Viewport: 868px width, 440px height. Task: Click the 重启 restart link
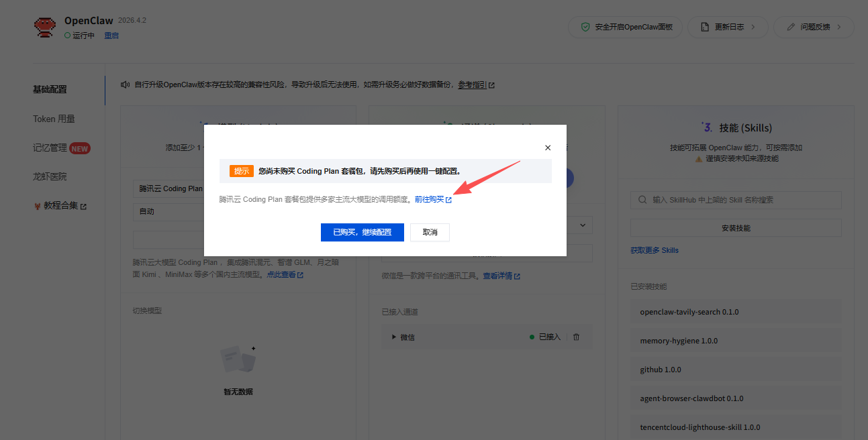coord(111,36)
